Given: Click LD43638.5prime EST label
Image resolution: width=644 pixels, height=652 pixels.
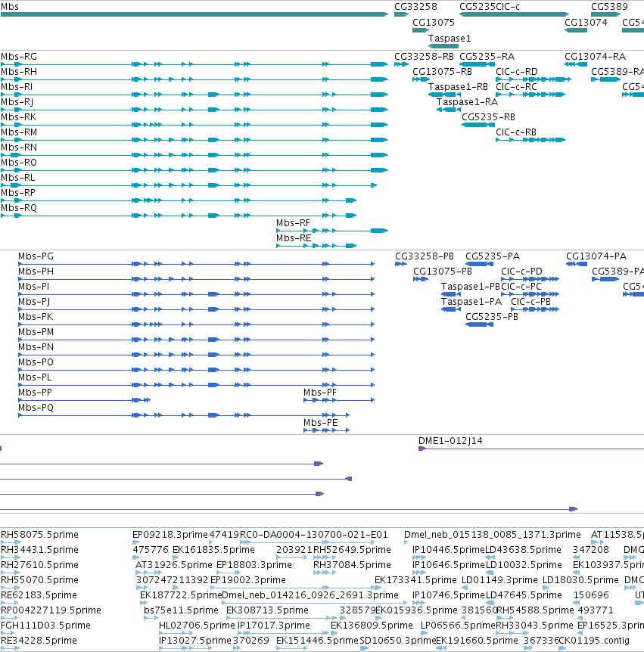Looking at the screenshot, I should pyautogui.click(x=524, y=550).
